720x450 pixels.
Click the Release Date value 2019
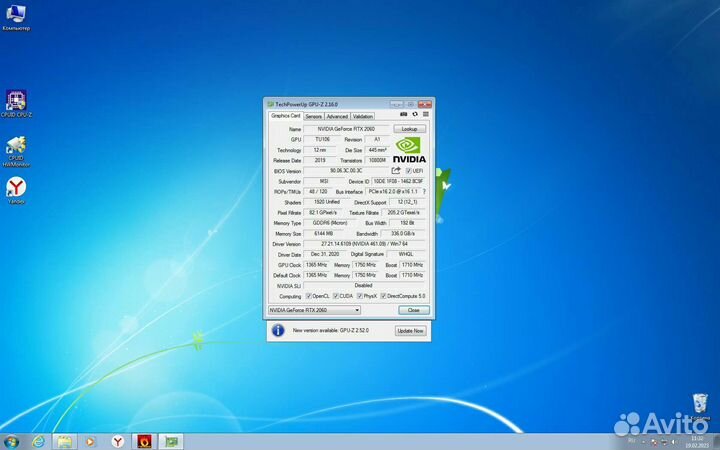tap(320, 160)
